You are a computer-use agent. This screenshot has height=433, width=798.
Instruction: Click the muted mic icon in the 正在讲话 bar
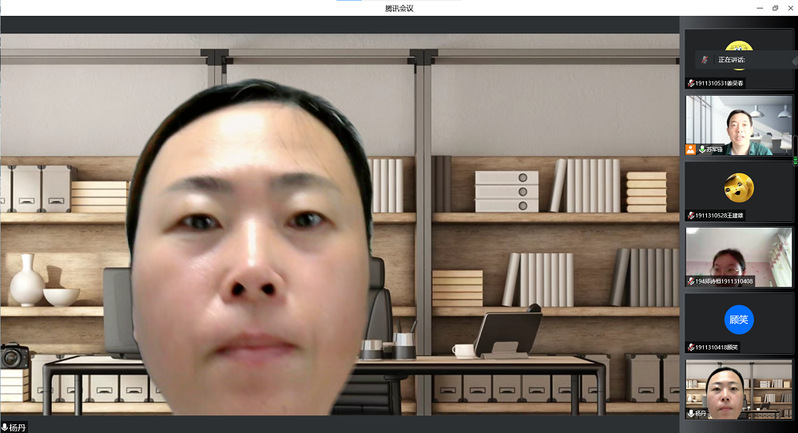(704, 60)
